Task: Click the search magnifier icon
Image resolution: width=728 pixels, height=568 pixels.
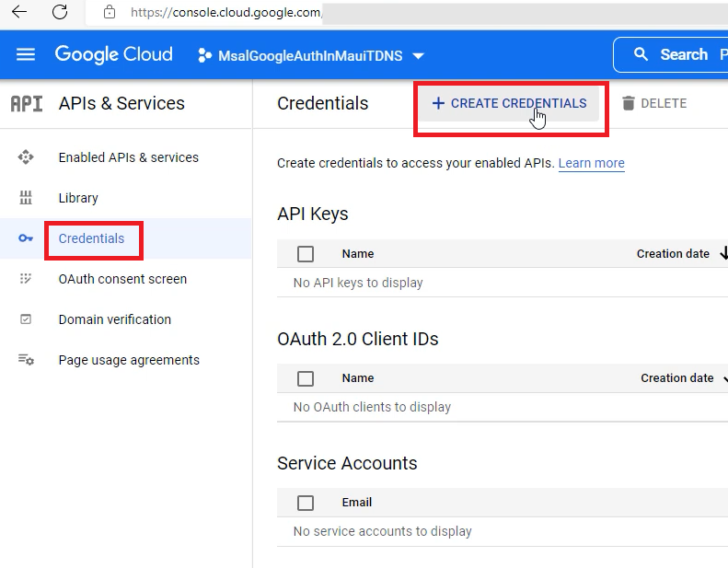Action: pyautogui.click(x=641, y=54)
